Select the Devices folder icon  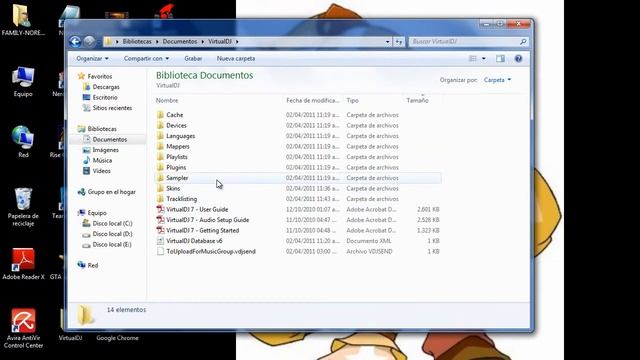click(x=160, y=126)
